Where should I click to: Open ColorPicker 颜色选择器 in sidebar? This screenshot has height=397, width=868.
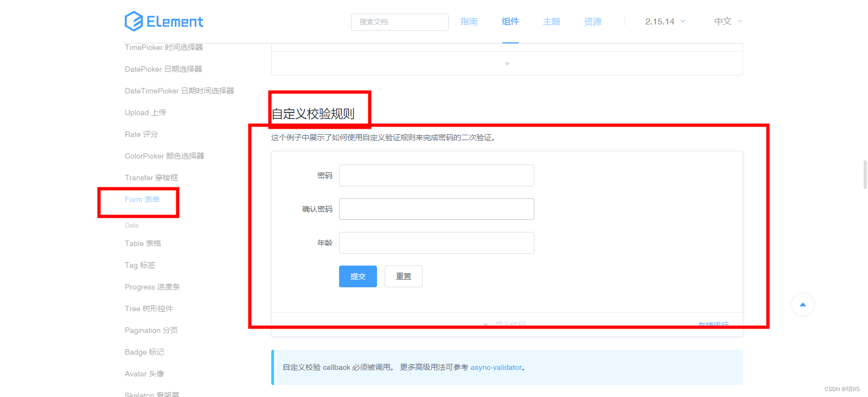[x=164, y=156]
